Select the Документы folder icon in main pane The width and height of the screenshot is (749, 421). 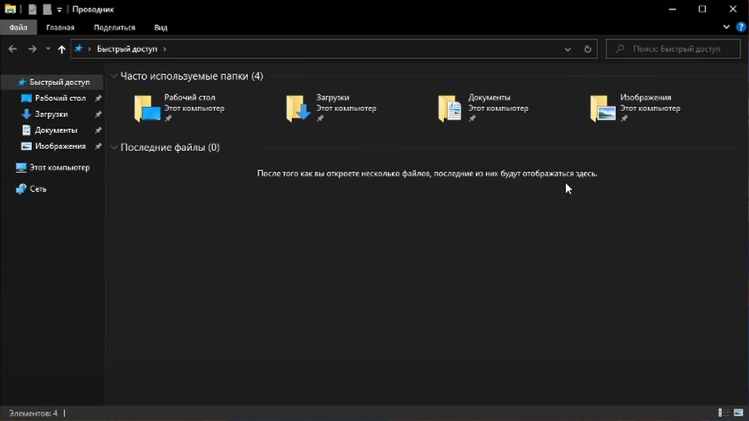tap(450, 108)
